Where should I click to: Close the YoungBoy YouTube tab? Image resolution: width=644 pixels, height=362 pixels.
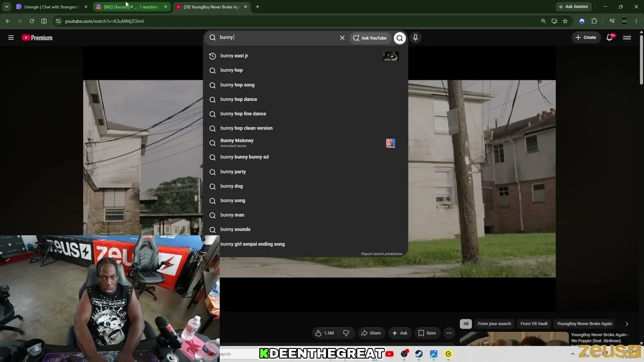(x=246, y=7)
